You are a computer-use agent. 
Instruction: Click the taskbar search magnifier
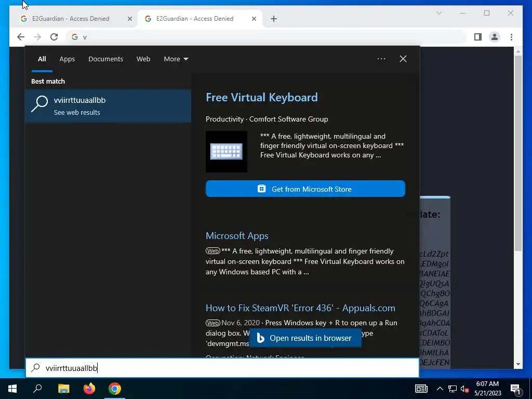(37, 389)
